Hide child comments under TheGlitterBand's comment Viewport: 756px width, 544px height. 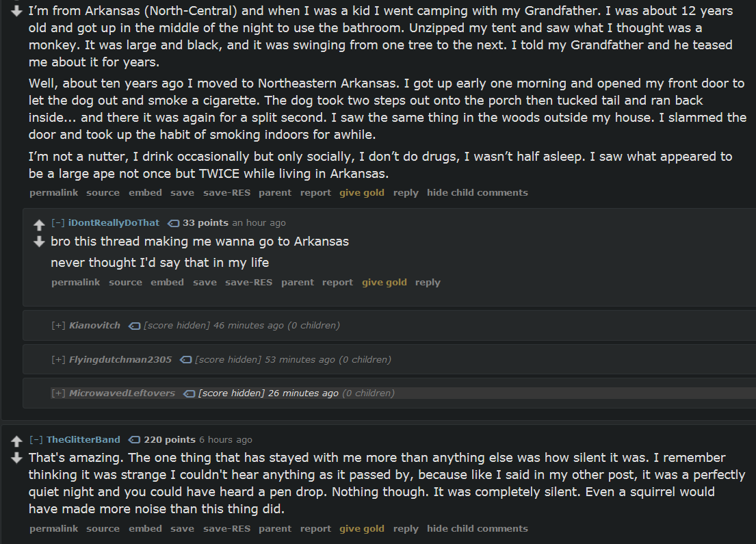[477, 529]
